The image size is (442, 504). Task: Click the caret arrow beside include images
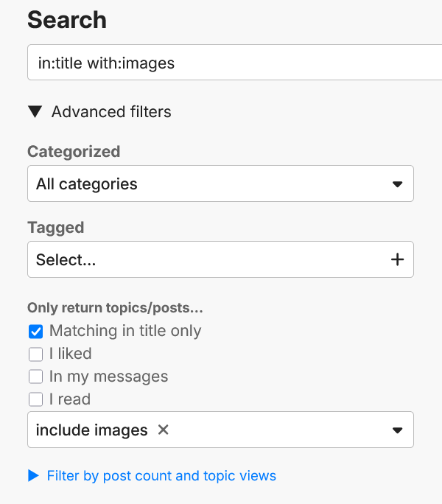click(x=397, y=430)
